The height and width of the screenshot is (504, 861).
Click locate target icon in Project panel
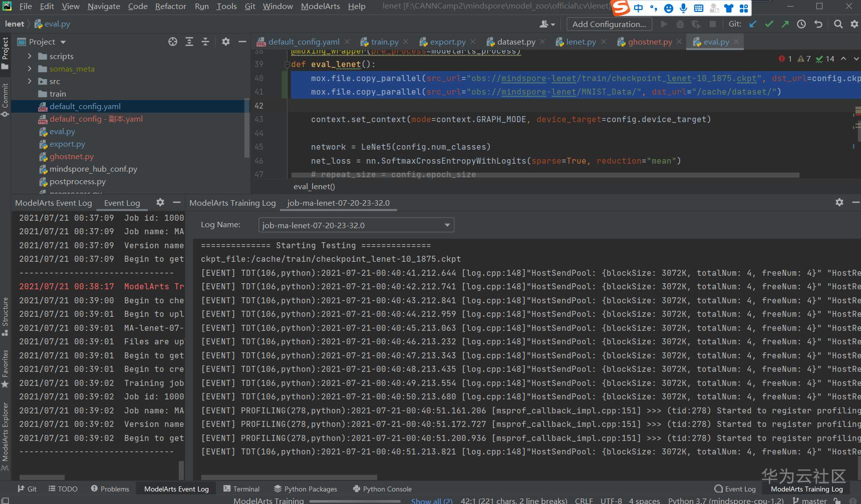173,42
